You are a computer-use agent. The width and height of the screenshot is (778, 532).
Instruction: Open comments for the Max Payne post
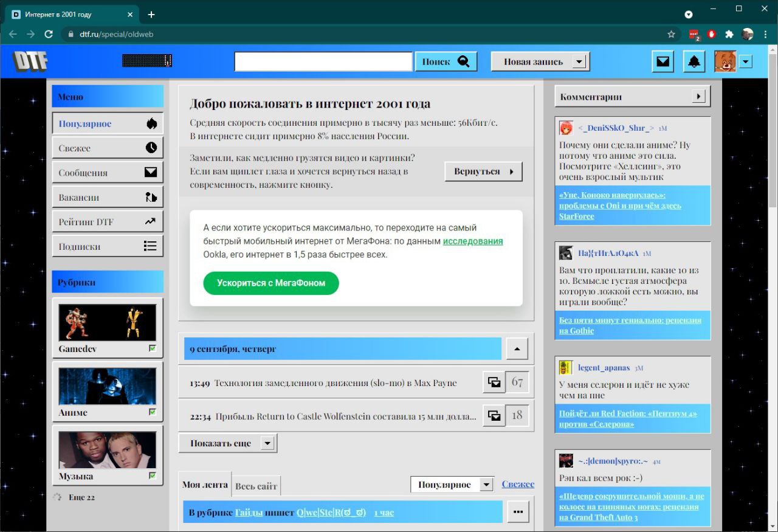pos(494,382)
